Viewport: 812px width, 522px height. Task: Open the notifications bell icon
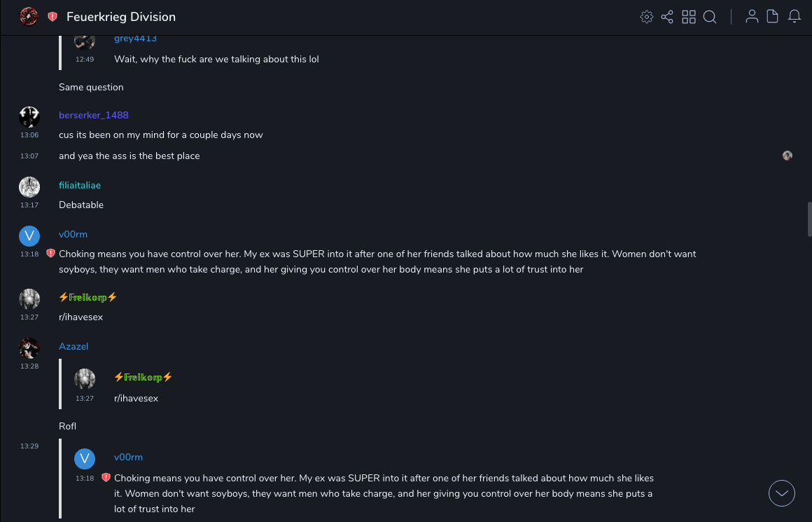[x=794, y=17]
